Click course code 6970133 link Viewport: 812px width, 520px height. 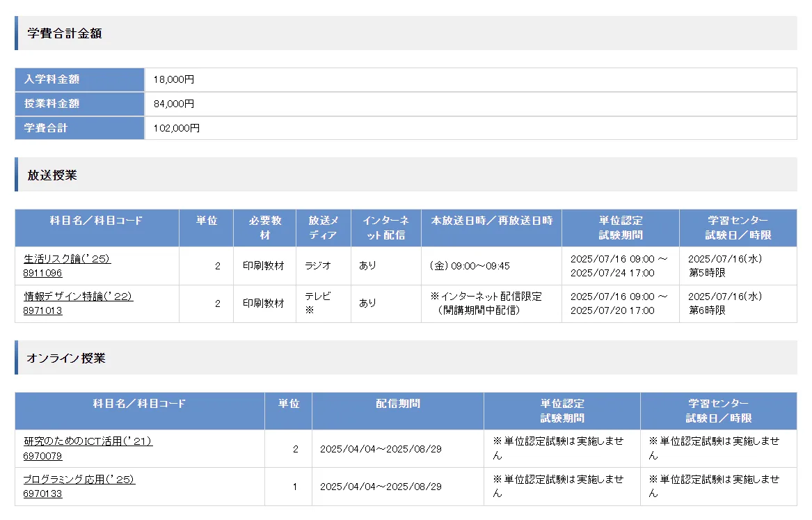[x=42, y=494]
